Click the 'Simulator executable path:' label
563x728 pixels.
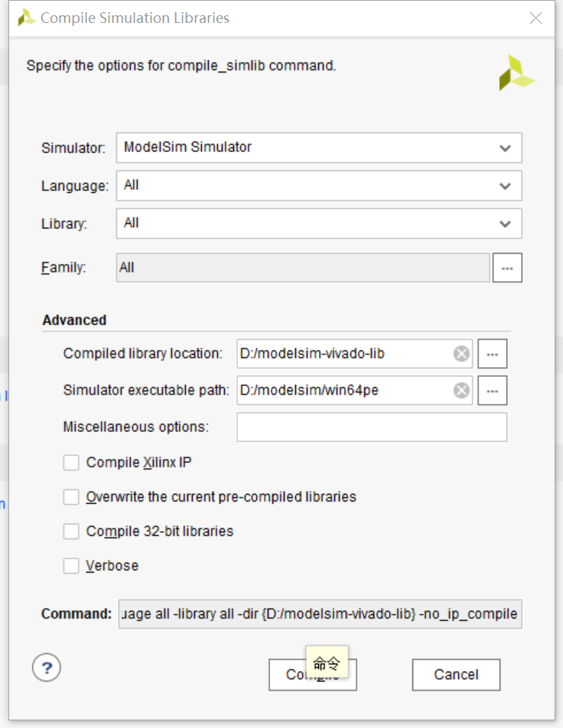(x=146, y=391)
